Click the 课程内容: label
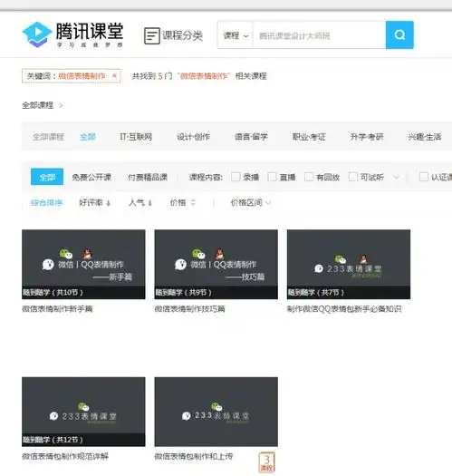Viewport: 452px width, 476px height. pos(206,177)
